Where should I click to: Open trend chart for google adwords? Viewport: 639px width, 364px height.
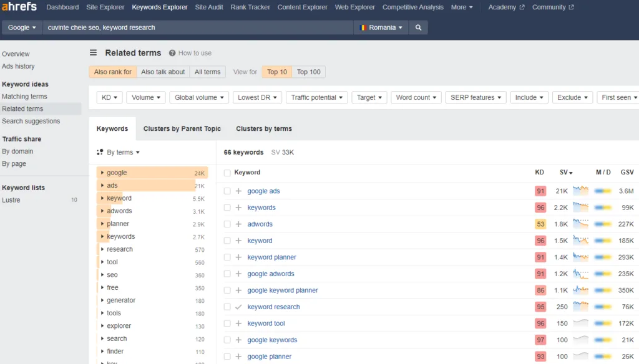tap(581, 274)
